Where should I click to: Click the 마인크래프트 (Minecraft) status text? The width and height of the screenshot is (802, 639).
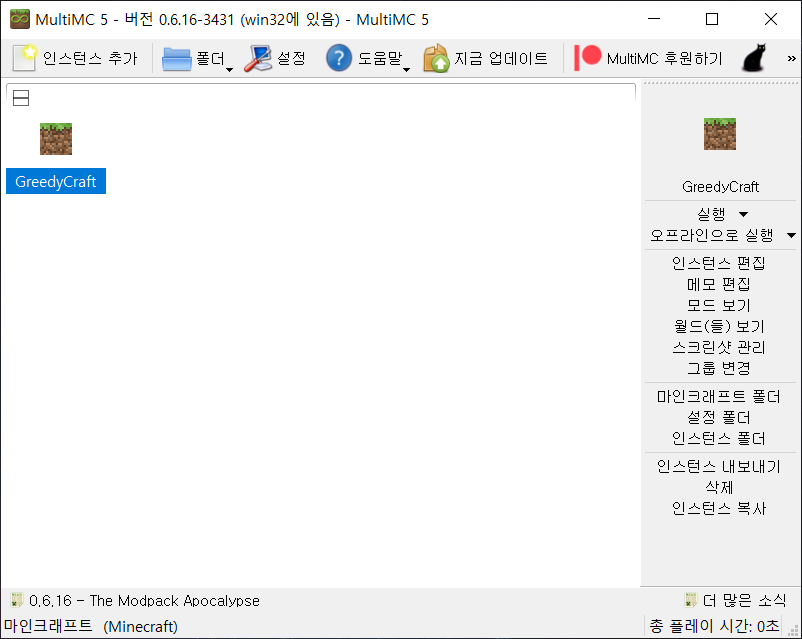[x=91, y=626]
